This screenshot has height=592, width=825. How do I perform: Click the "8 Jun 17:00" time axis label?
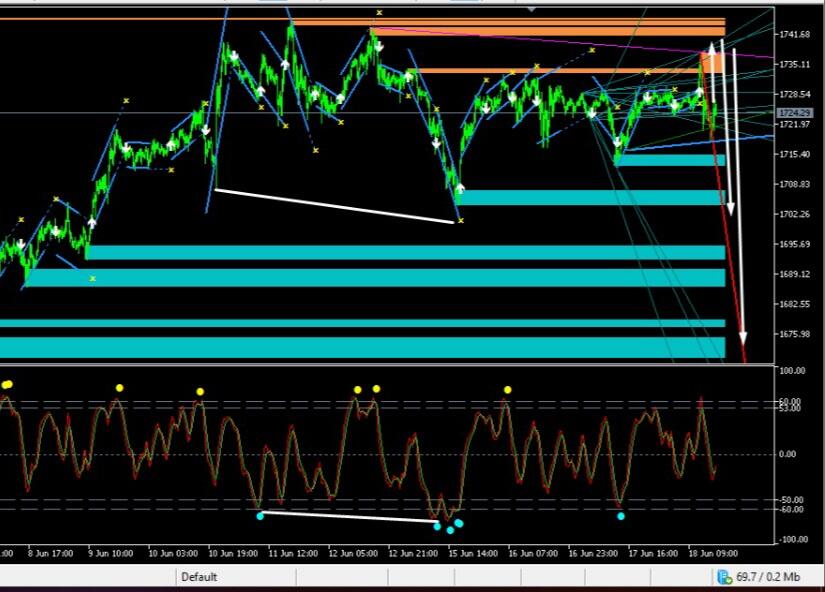click(x=51, y=554)
